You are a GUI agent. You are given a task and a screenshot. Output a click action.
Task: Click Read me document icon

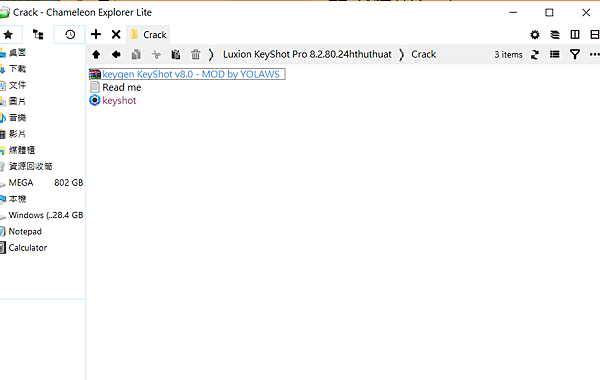coord(95,87)
